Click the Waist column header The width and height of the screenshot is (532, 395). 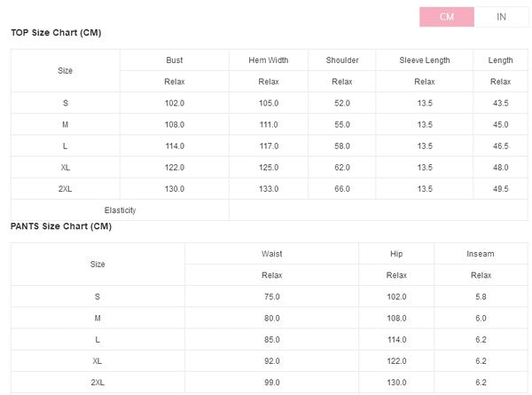272,254
